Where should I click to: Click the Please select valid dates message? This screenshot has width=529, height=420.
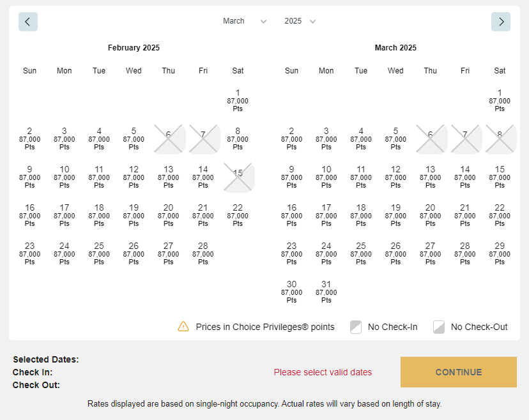[323, 372]
